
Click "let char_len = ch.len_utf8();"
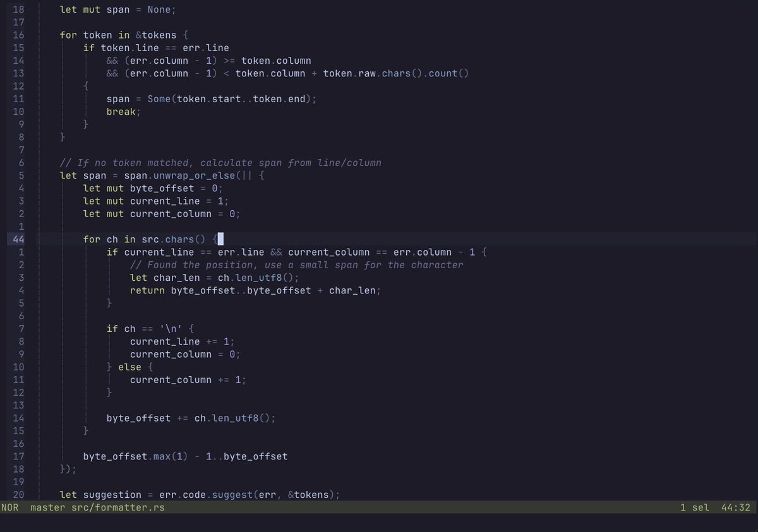214,278
